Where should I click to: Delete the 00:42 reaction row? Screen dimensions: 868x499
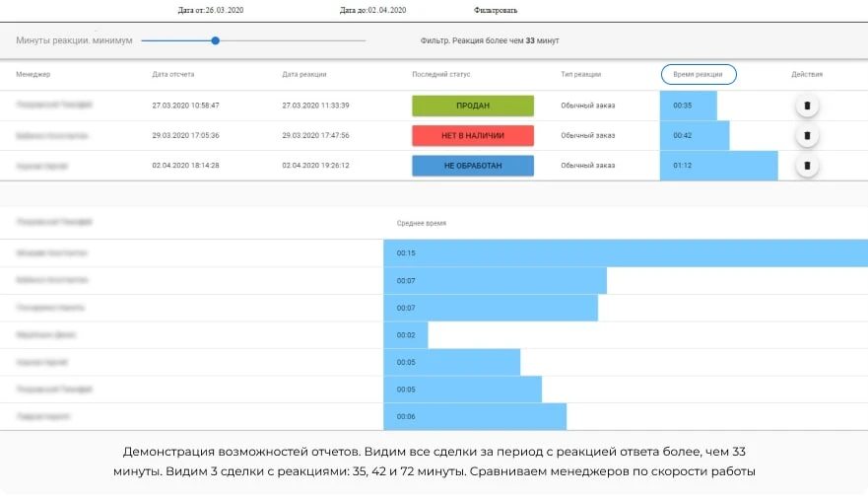tap(807, 135)
